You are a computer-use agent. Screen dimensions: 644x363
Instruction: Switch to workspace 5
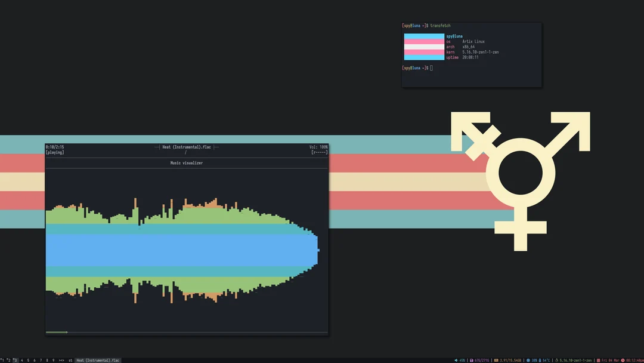coord(28,360)
